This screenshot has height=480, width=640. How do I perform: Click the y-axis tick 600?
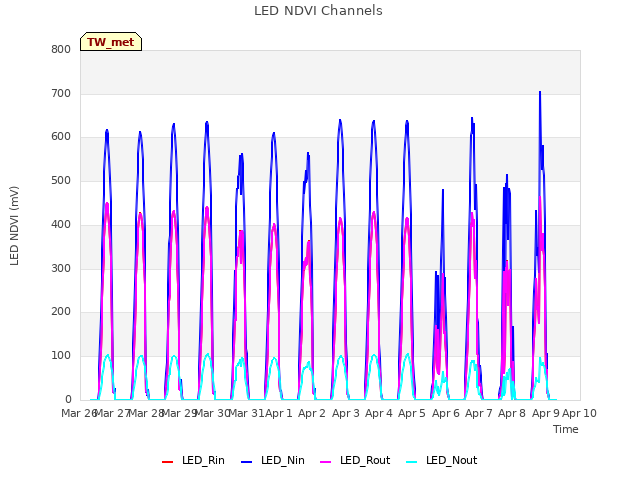click(61, 137)
